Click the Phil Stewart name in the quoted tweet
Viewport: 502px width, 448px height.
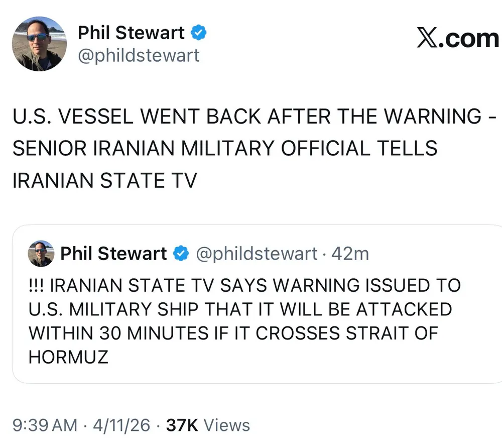113,254
